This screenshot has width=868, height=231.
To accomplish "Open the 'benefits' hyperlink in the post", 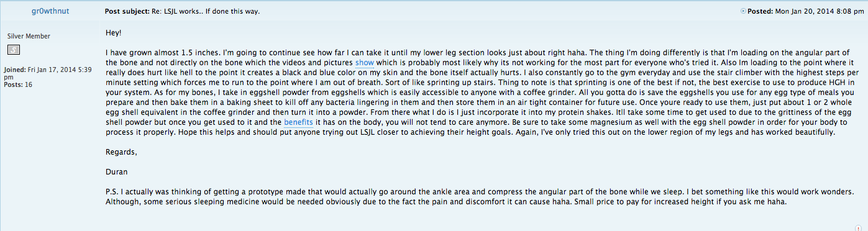I will [298, 122].
